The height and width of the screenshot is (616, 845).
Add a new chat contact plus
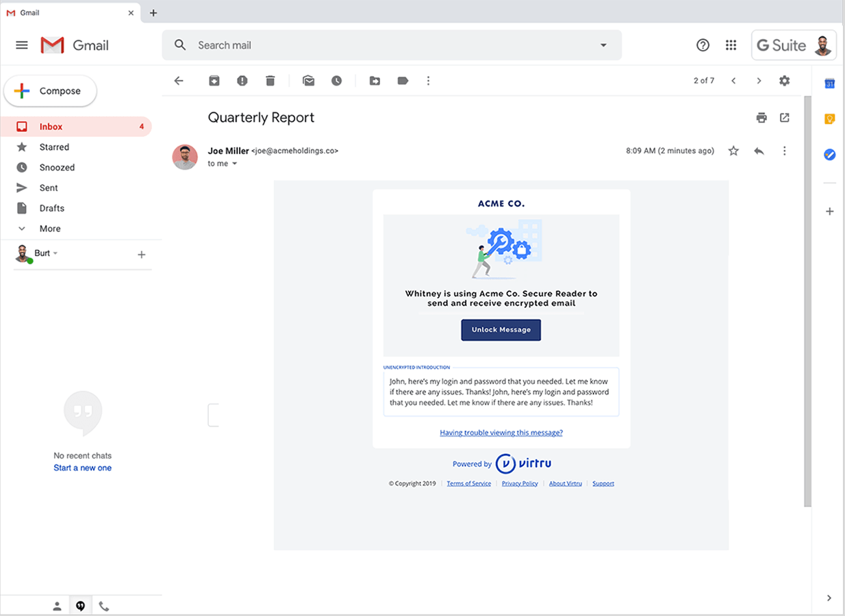pos(142,255)
